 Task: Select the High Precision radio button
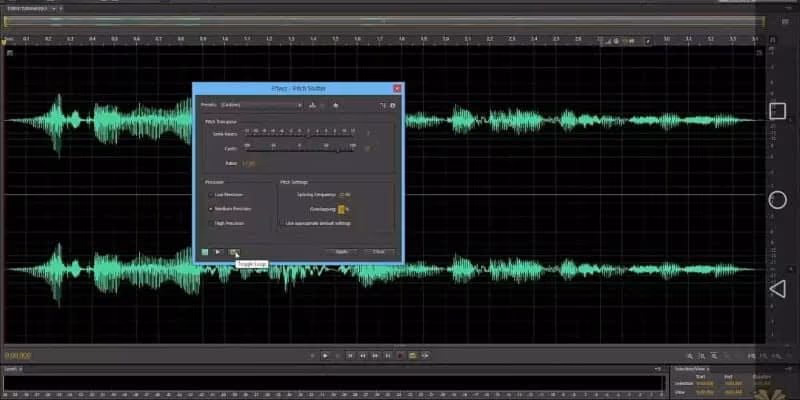[x=211, y=223]
